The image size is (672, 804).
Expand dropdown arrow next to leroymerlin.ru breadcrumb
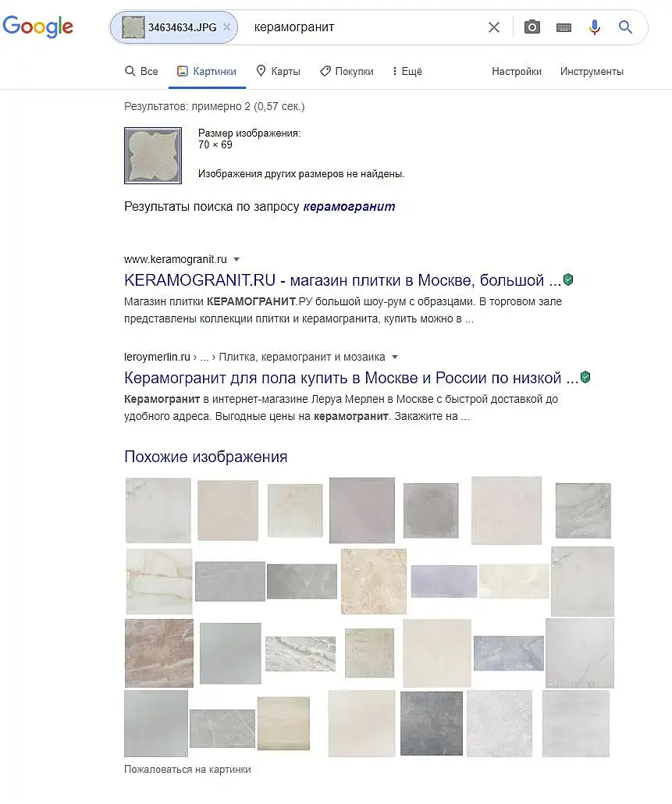click(x=395, y=357)
